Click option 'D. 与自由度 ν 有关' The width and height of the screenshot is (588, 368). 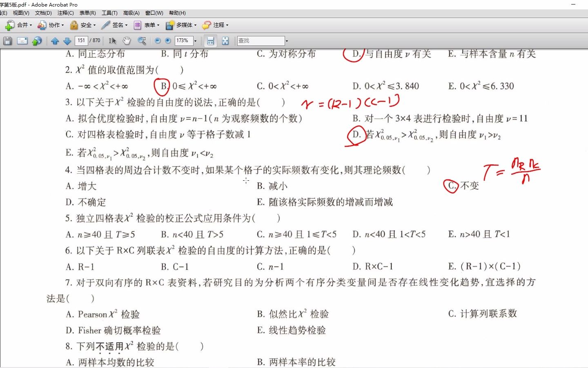[392, 54]
